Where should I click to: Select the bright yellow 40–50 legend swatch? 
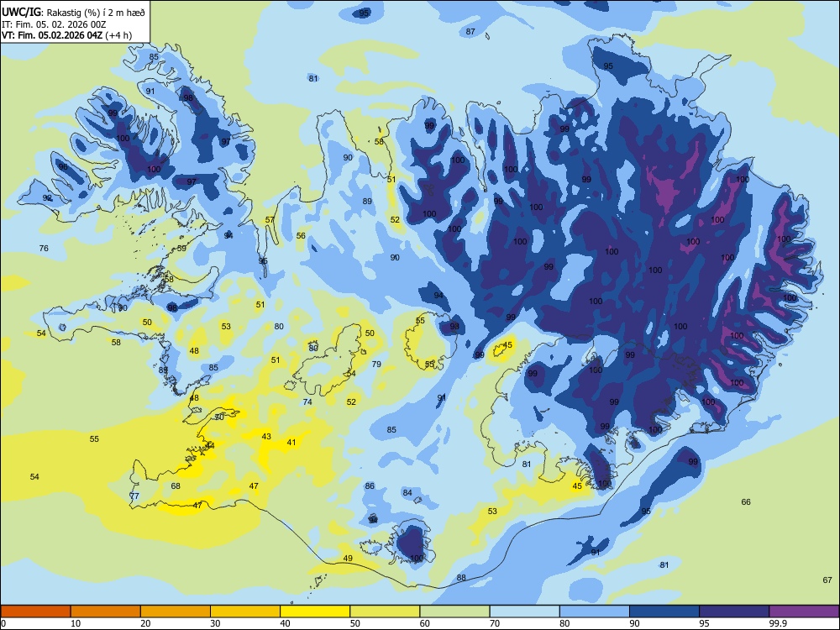coord(315,612)
